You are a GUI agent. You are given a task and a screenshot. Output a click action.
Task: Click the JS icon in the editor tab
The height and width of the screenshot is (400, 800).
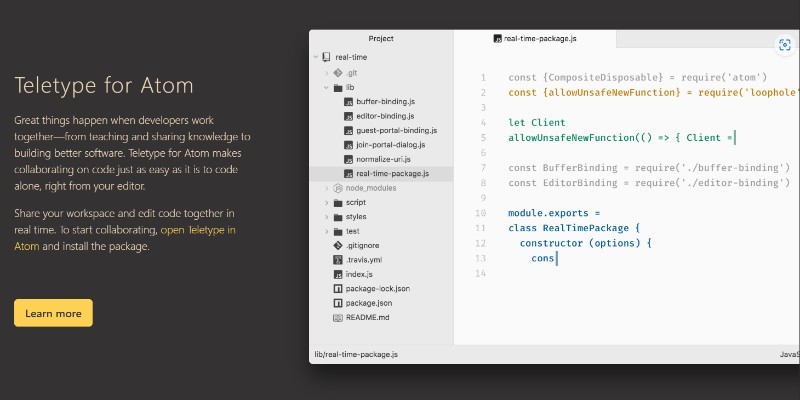coord(498,39)
